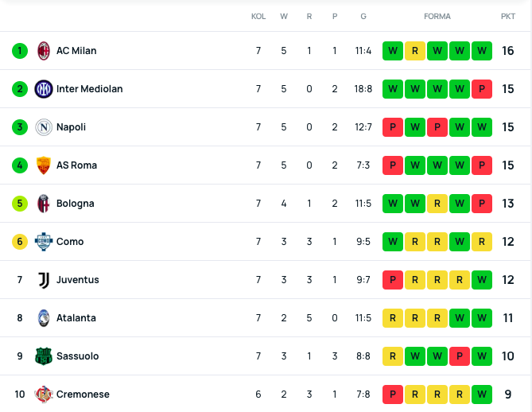532x412 pixels.
Task: Click the AC Milan club crest
Action: 44,51
